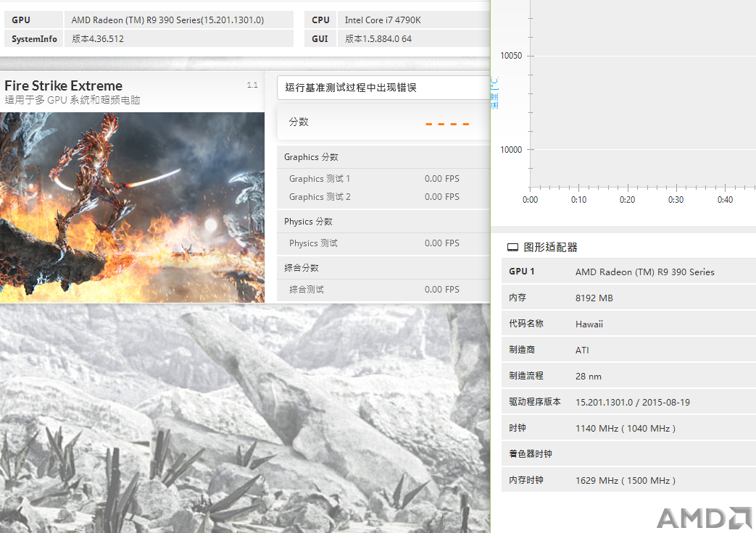Click the memory clock value 1629 MHz ( 1500 MHz )
This screenshot has height=533, width=756.
626,480
